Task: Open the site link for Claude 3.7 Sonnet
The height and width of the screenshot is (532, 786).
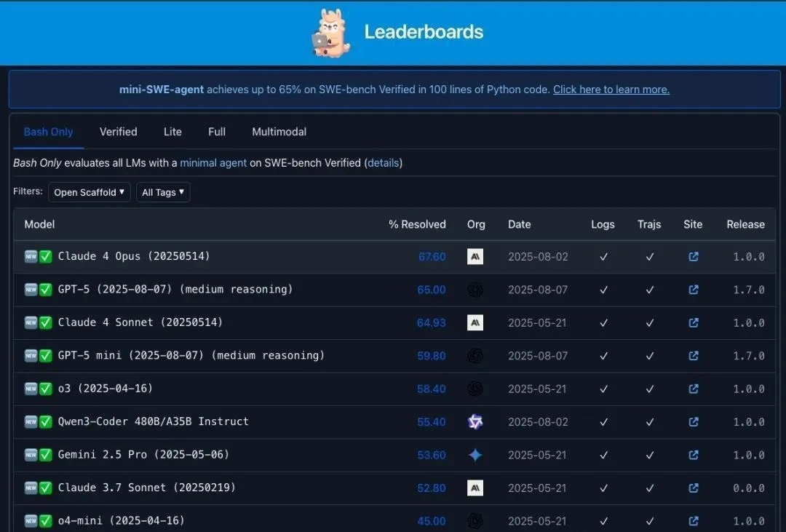Action: [x=694, y=488]
